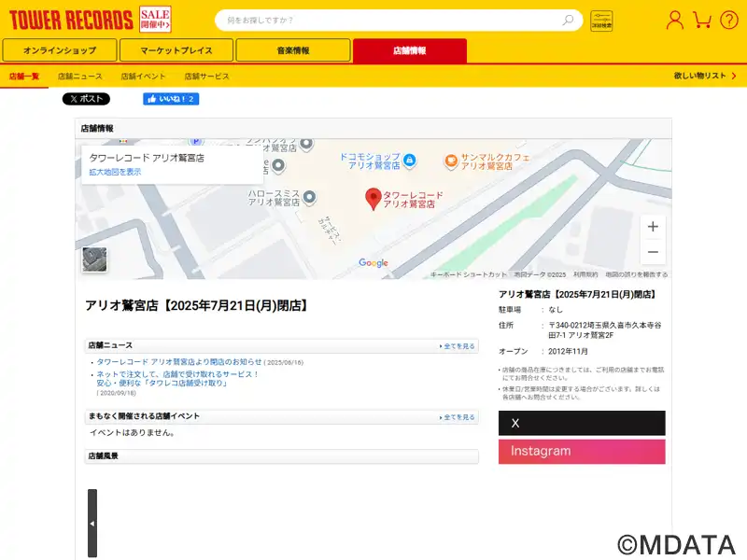Click the search magnifier icon
747x560 pixels.
(x=568, y=20)
